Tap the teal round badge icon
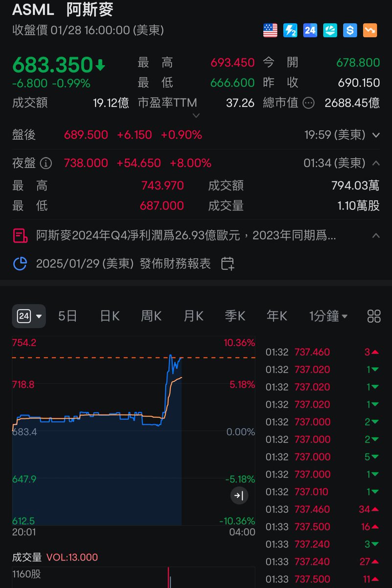The width and height of the screenshot is (392, 588). pos(330,30)
